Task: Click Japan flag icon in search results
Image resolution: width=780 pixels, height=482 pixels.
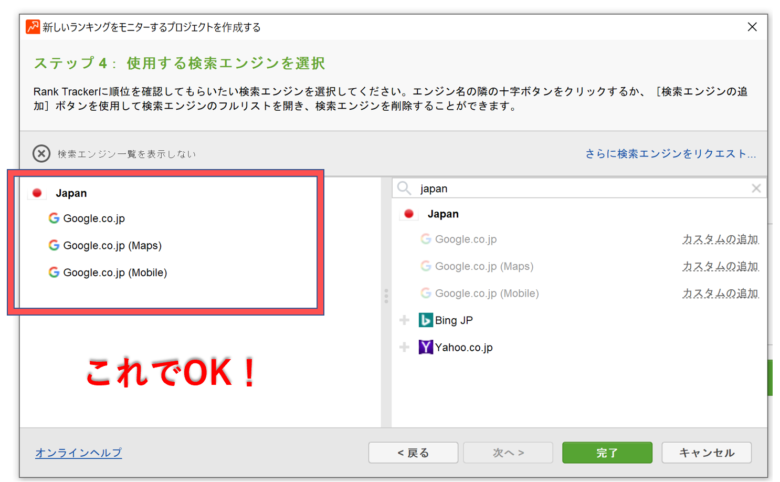Action: pyautogui.click(x=409, y=213)
